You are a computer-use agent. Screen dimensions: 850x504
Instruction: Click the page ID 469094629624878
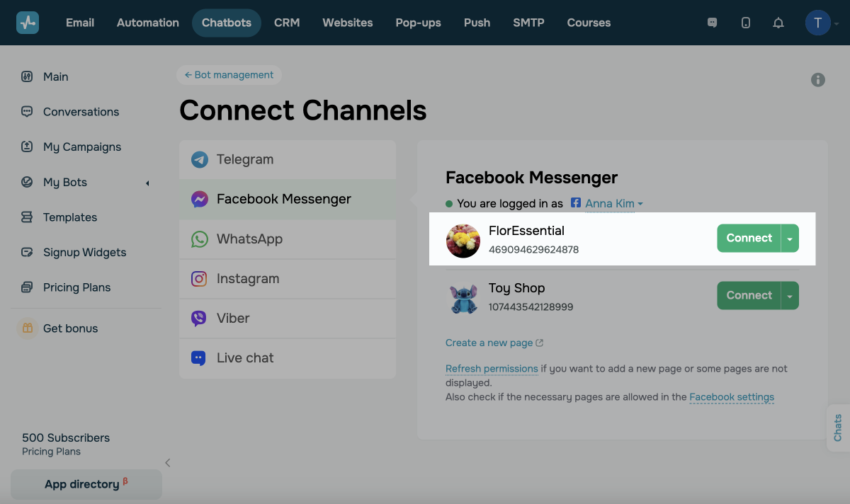tap(533, 250)
